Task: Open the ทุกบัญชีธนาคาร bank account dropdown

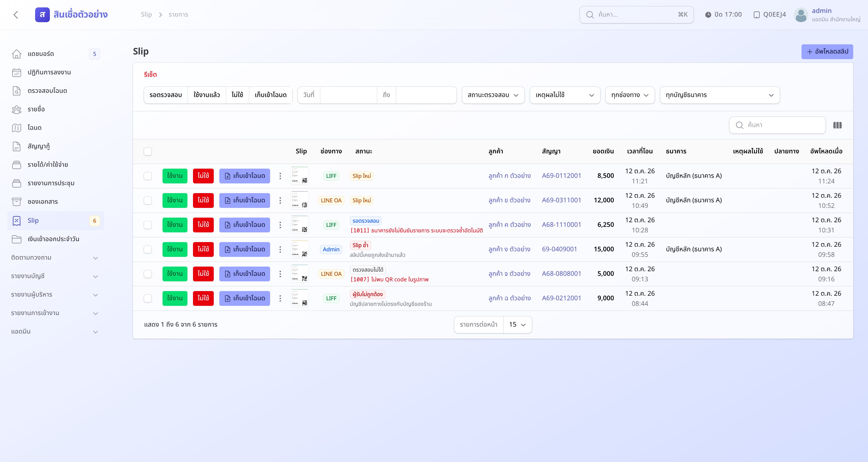Action: coord(720,95)
